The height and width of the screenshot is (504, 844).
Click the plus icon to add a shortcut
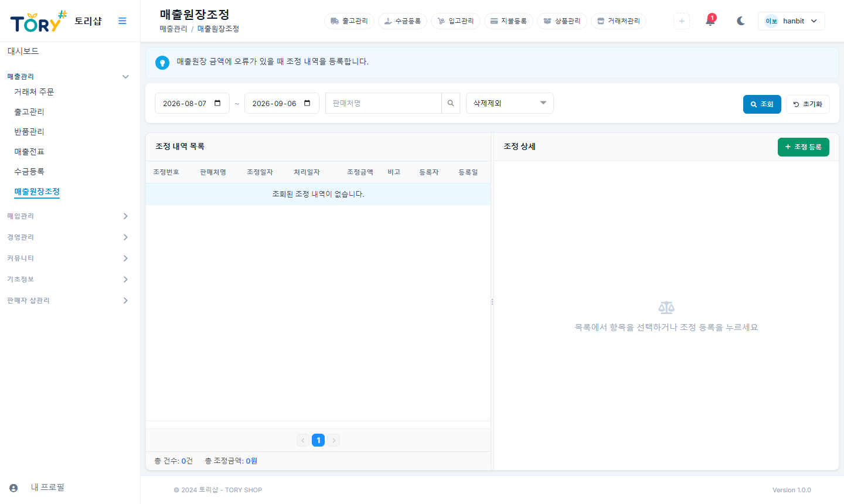point(682,21)
